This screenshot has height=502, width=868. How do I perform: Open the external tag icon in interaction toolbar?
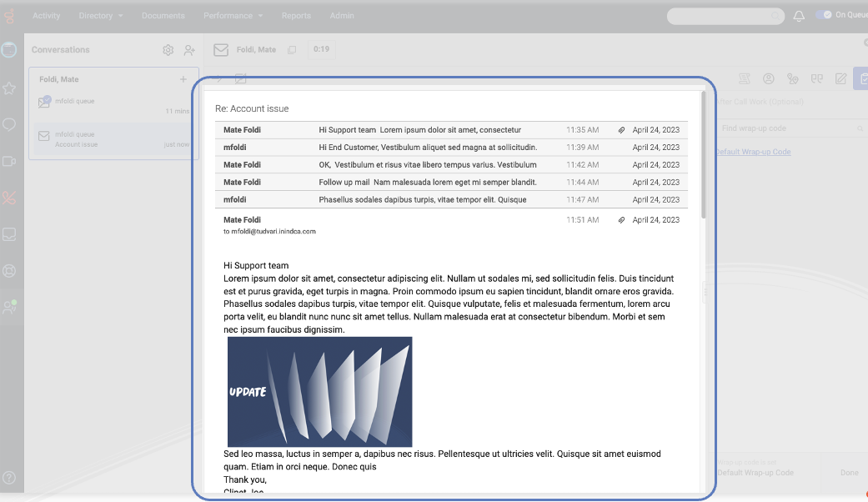792,78
